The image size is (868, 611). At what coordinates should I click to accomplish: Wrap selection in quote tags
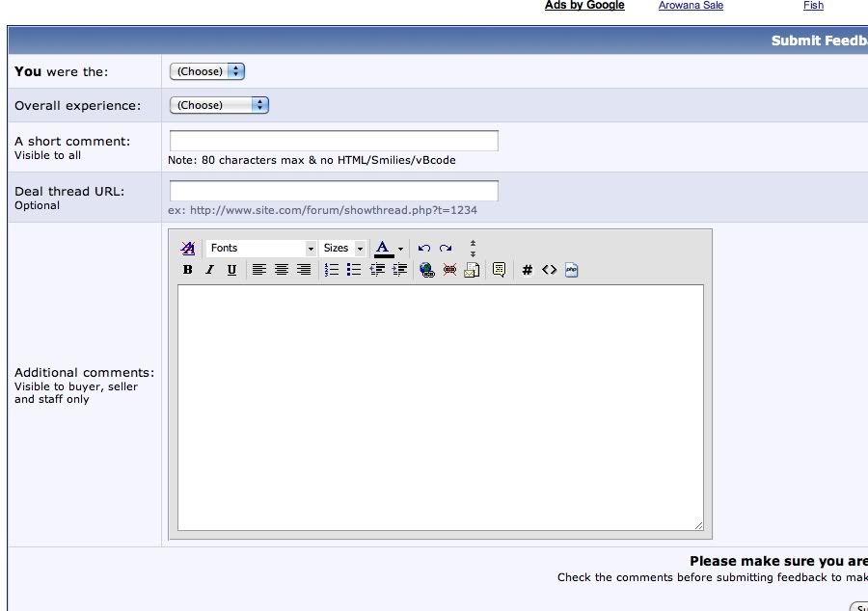pyautogui.click(x=499, y=271)
